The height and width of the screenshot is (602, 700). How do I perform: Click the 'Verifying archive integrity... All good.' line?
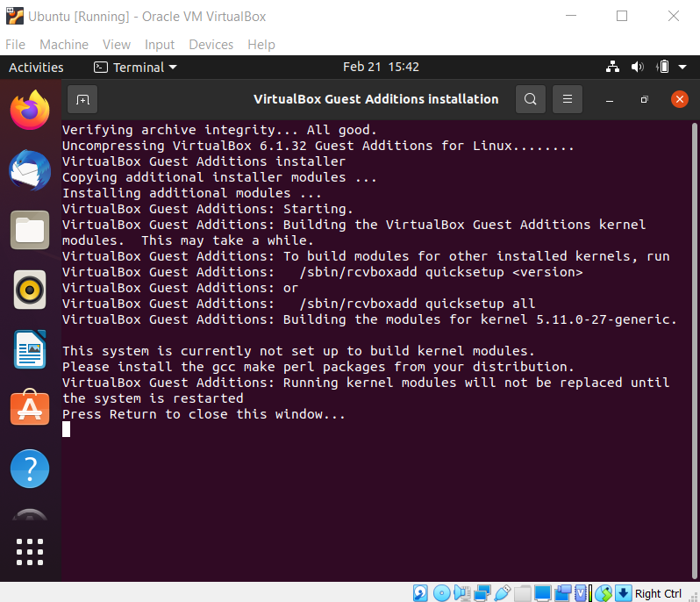point(219,130)
